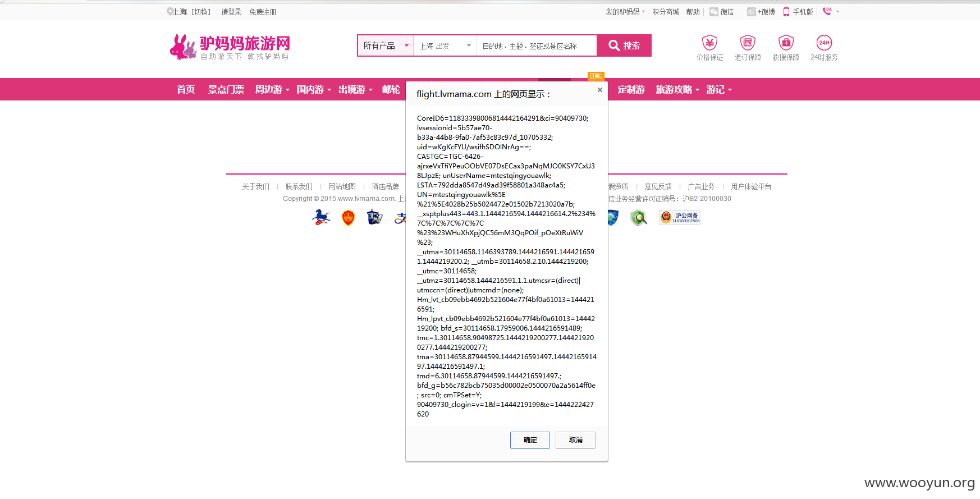Click the 取消 button in the dialog

575,440
